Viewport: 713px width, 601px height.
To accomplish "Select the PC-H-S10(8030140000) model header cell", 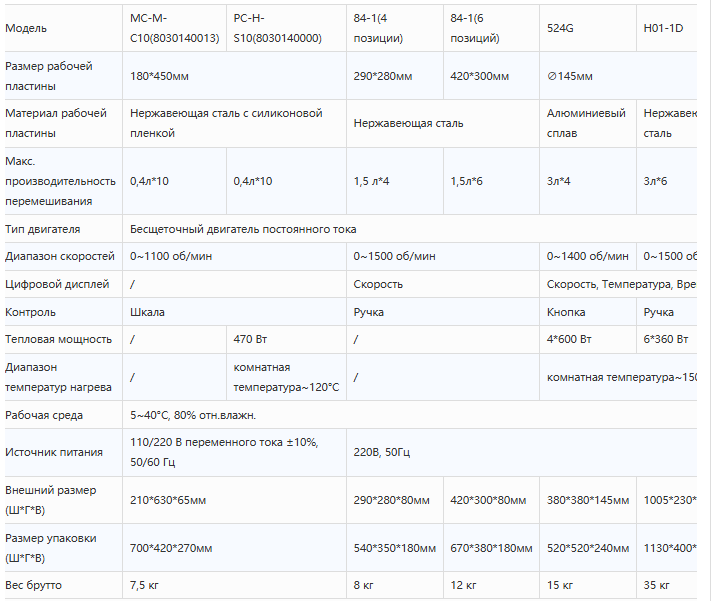I will 286,28.
